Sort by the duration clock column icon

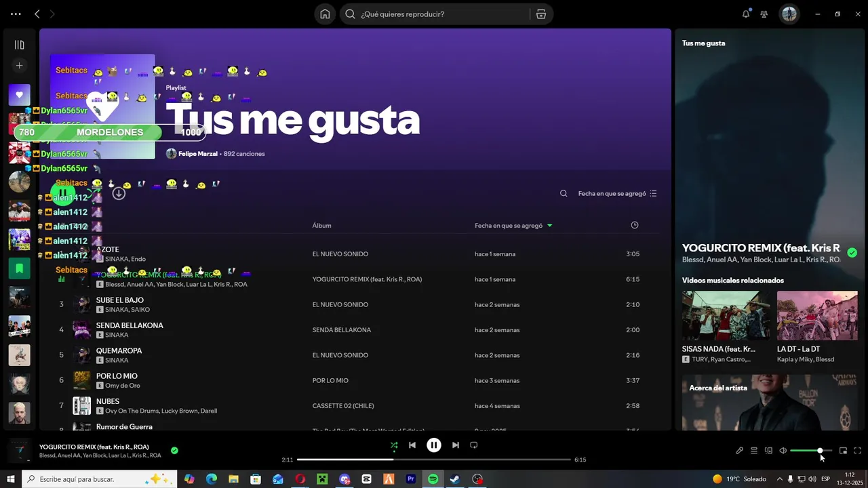[x=634, y=225]
